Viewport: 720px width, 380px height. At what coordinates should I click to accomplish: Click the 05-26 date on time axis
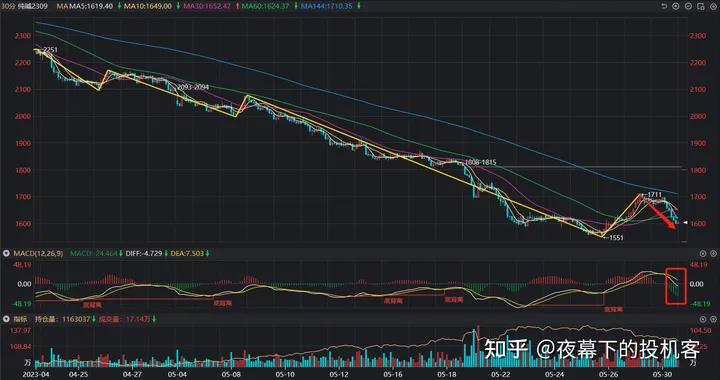[609, 374]
